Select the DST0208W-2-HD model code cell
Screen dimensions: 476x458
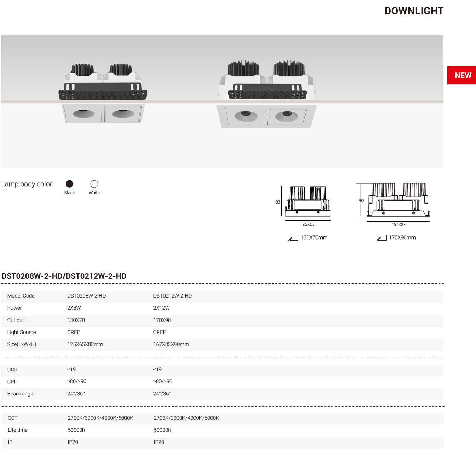pyautogui.click(x=86, y=296)
